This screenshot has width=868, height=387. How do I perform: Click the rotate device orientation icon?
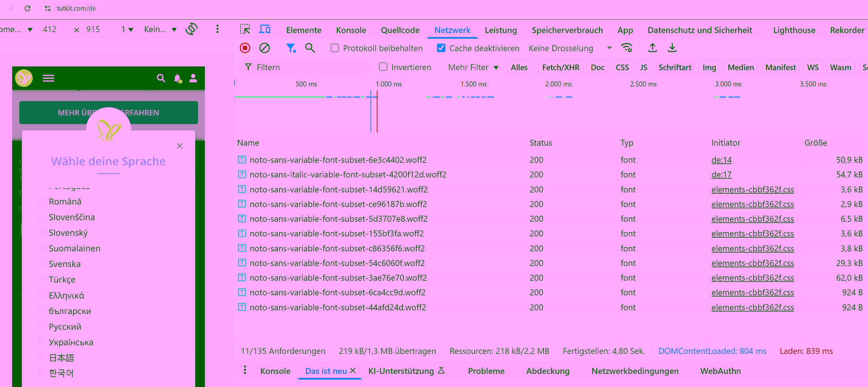click(x=192, y=29)
